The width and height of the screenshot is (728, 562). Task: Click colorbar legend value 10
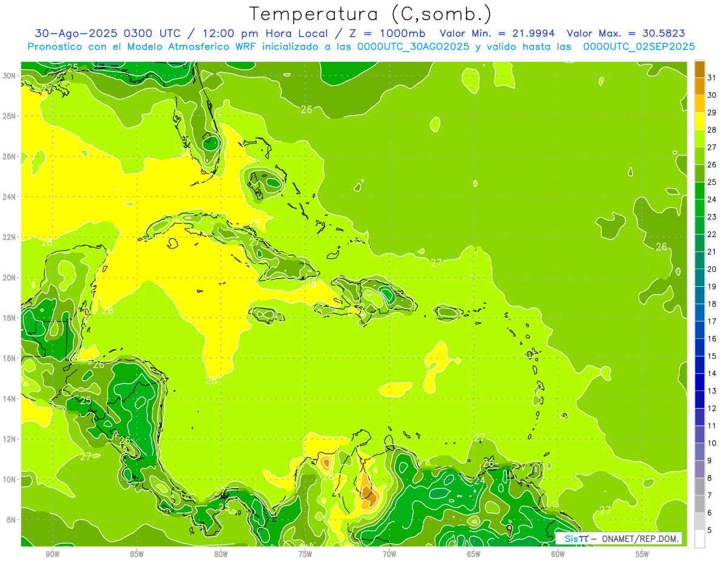712,443
